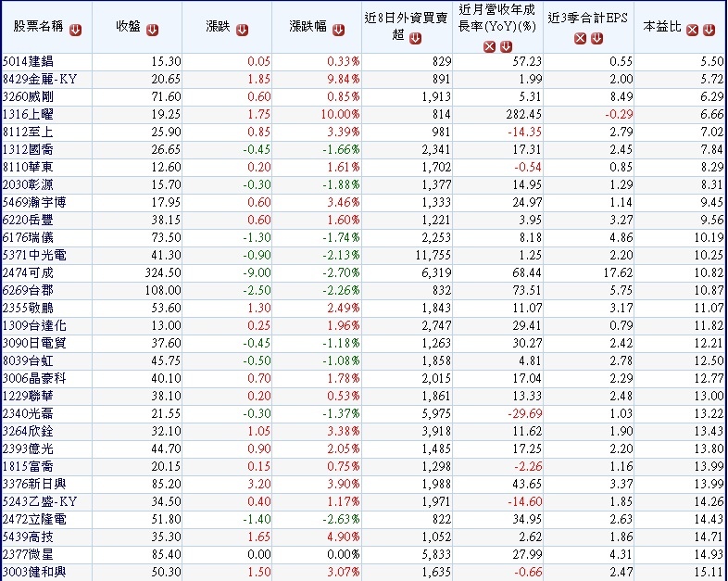Open stock 1309台達化
This screenshot has width=728, height=581.
click(x=34, y=325)
